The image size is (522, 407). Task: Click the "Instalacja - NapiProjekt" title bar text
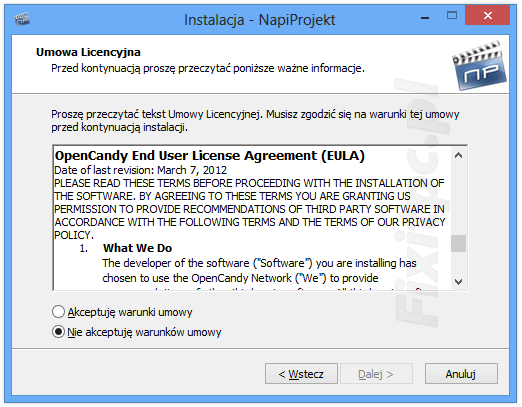(x=259, y=20)
